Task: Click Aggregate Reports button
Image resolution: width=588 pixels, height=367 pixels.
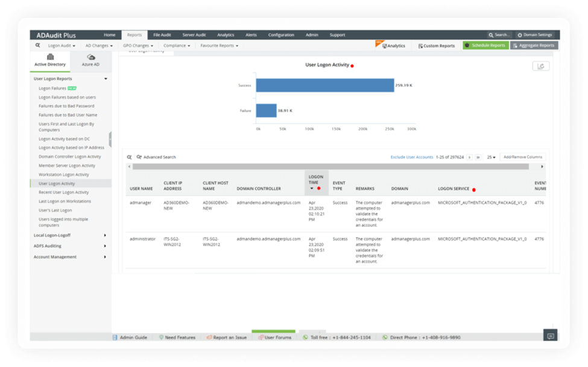Action: pos(534,45)
